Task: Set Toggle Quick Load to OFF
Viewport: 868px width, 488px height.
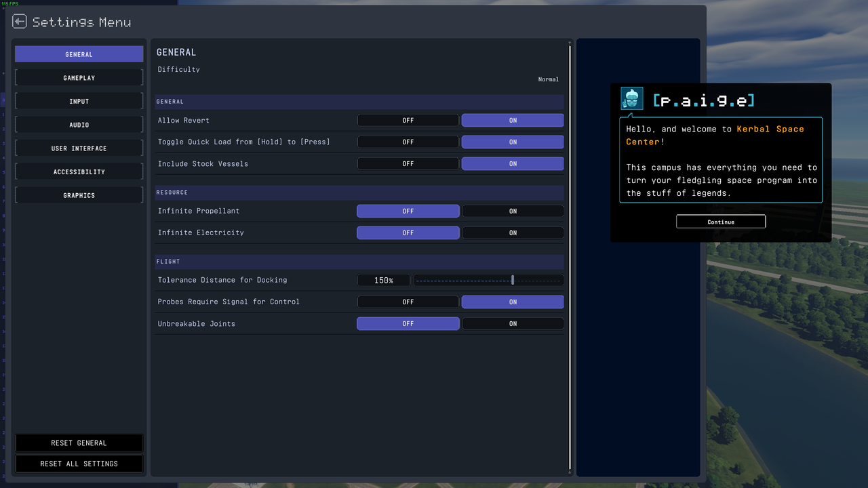Action: click(408, 142)
